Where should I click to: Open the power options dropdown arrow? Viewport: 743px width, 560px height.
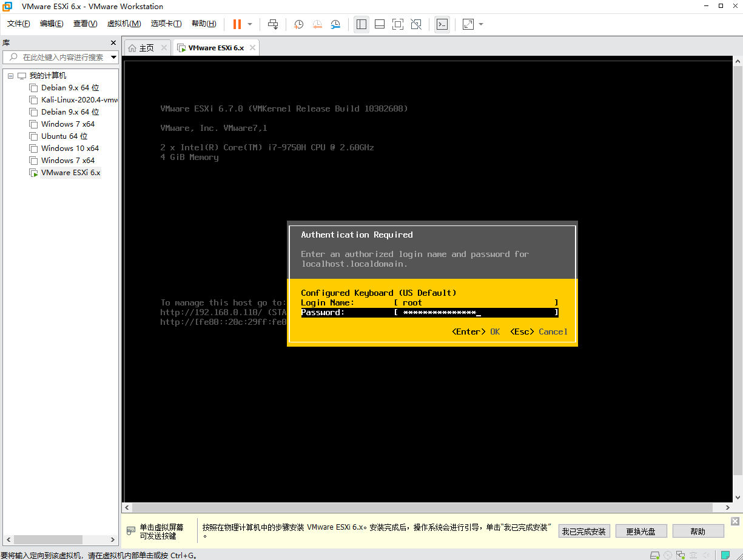[x=250, y=24]
